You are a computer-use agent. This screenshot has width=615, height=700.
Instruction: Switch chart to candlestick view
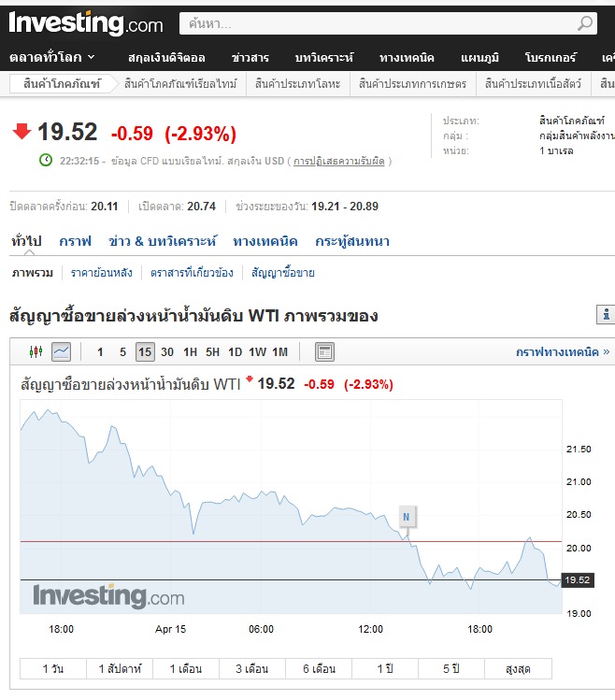(x=36, y=352)
